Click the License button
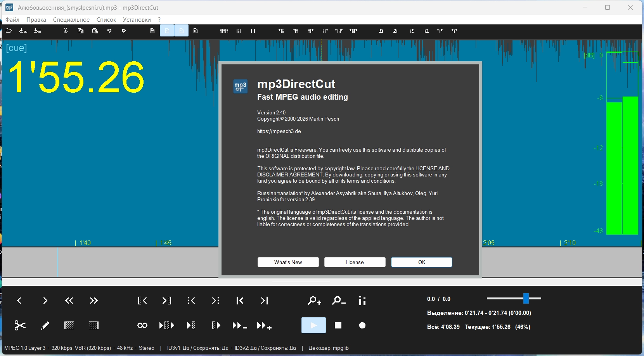644x356 pixels. [355, 262]
